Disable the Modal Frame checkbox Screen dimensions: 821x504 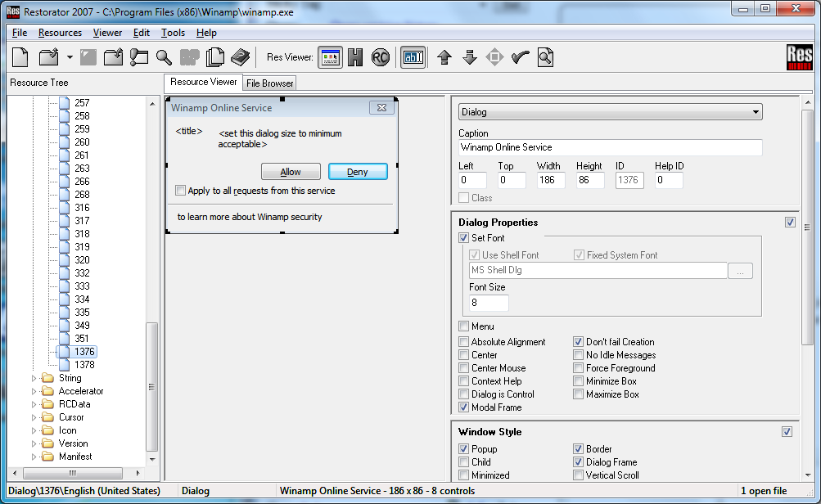463,407
